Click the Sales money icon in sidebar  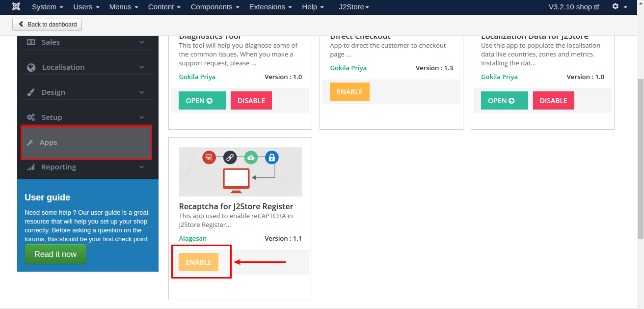click(x=31, y=42)
